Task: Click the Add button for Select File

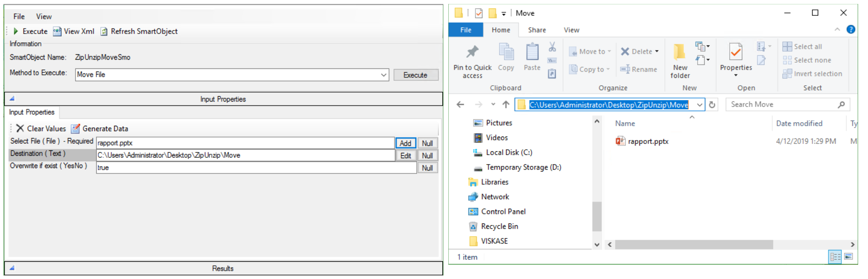Action: [405, 143]
